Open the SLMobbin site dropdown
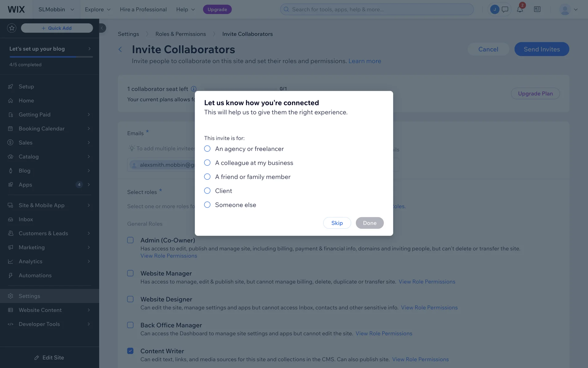The width and height of the screenshot is (588, 368). (56, 10)
